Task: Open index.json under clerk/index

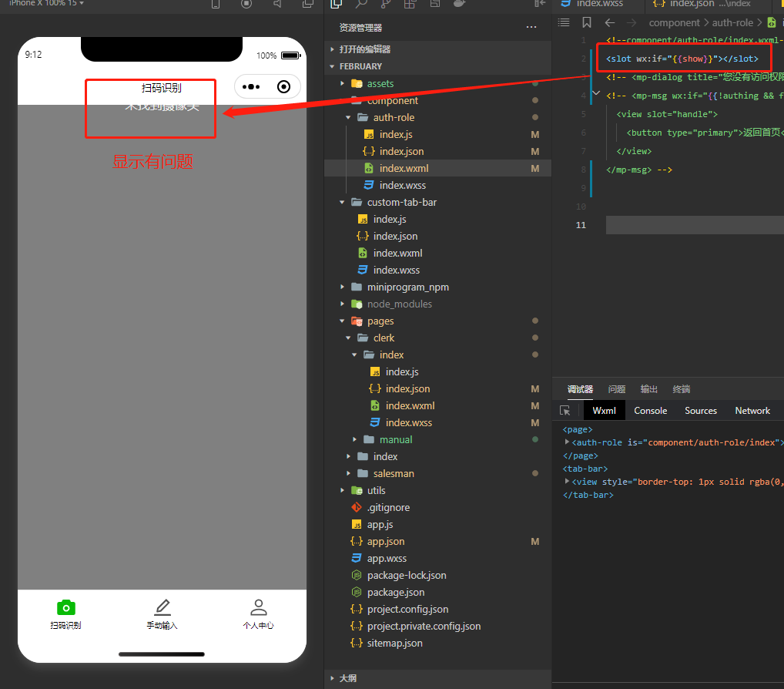Action: 407,388
